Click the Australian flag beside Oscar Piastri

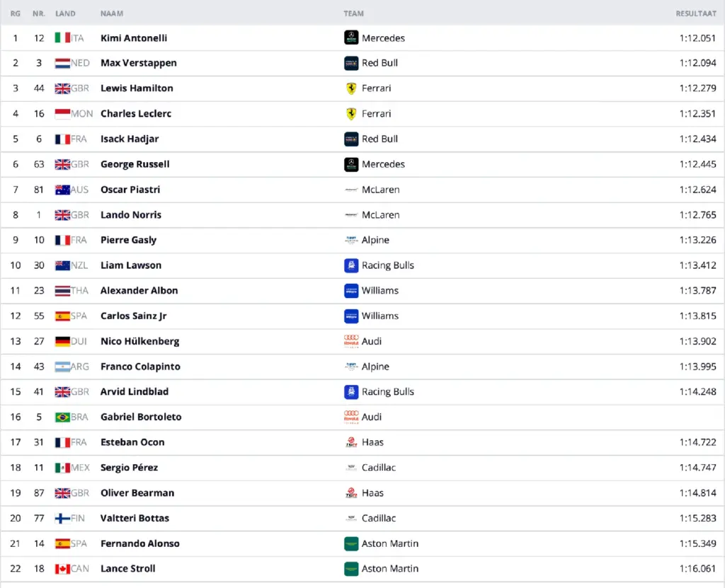pyautogui.click(x=62, y=190)
